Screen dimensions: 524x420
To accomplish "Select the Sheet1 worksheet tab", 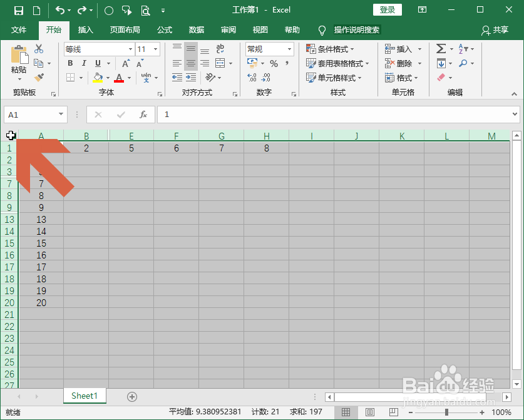I will (x=85, y=396).
